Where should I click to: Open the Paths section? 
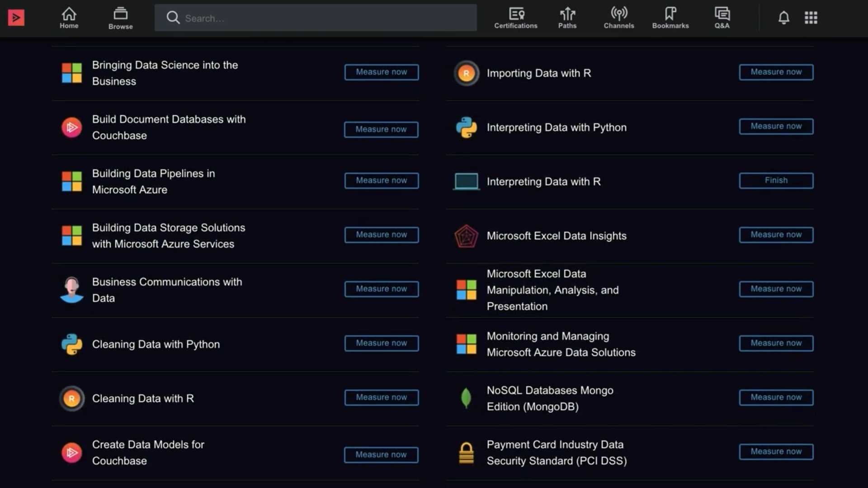click(567, 18)
